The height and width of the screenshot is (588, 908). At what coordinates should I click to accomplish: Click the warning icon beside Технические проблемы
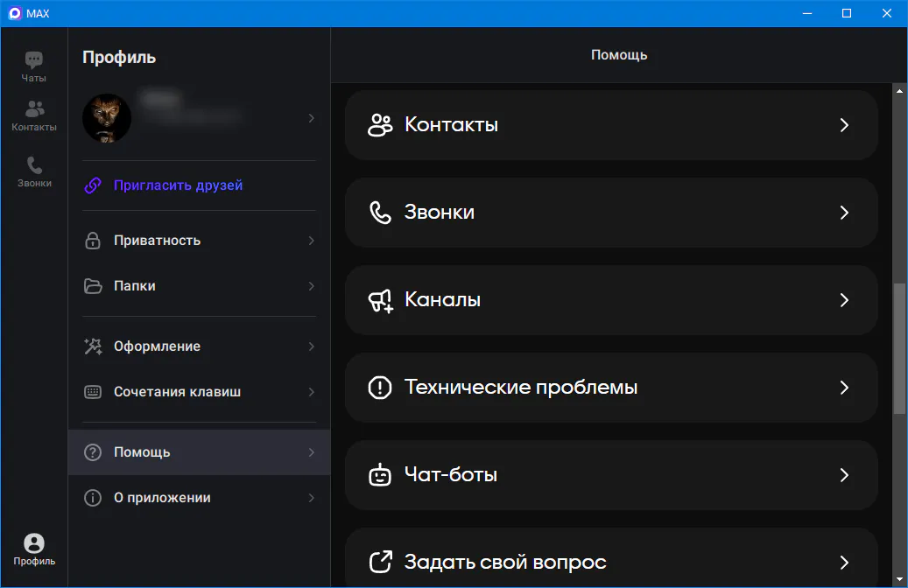(x=380, y=388)
